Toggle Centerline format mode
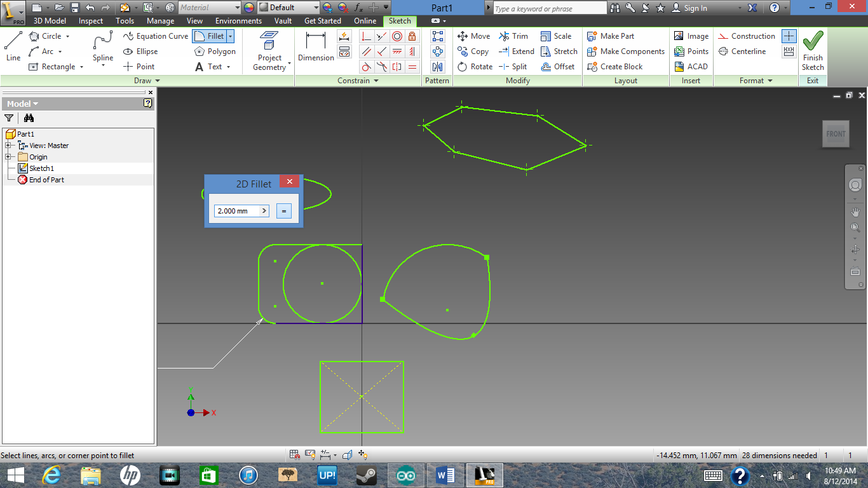The image size is (868, 488). [x=745, y=51]
